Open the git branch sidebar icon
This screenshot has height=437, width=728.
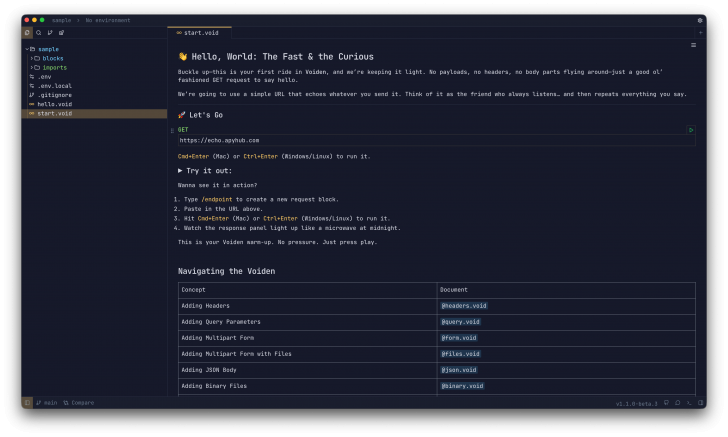tap(49, 33)
